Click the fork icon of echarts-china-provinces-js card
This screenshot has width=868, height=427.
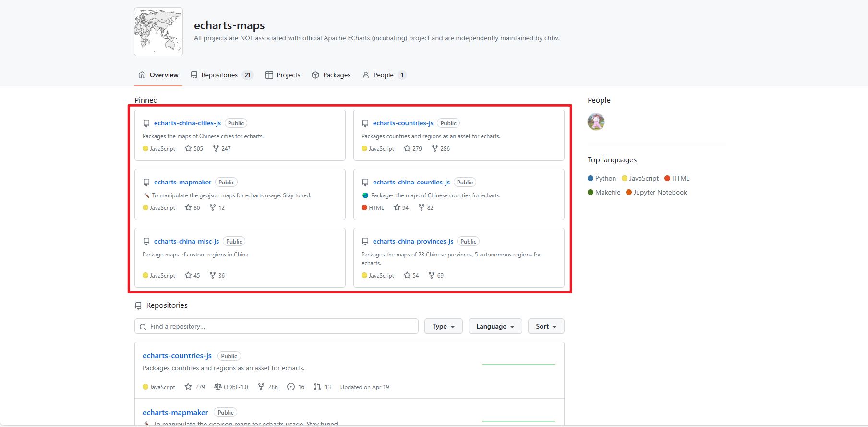[432, 275]
